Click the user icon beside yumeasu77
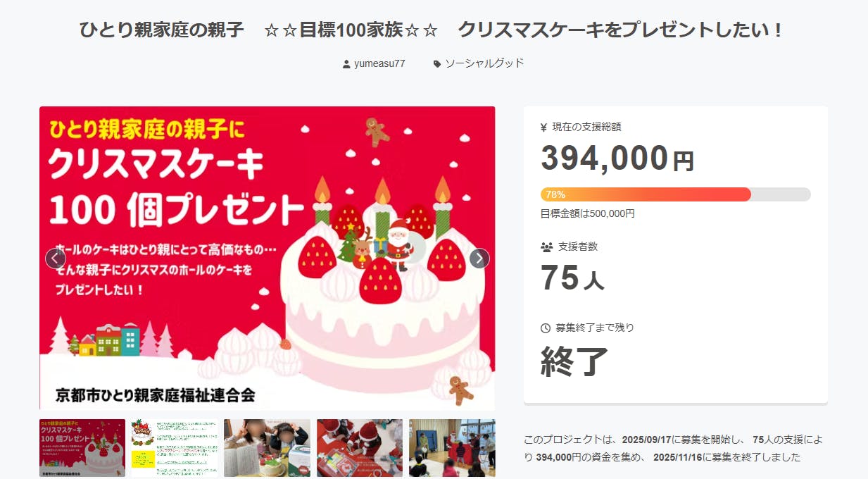The width and height of the screenshot is (868, 479). click(346, 64)
